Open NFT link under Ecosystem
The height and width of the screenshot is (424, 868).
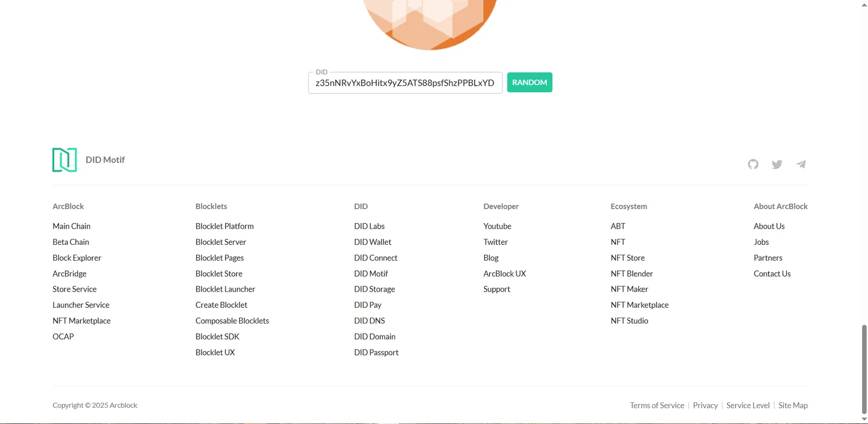click(618, 242)
